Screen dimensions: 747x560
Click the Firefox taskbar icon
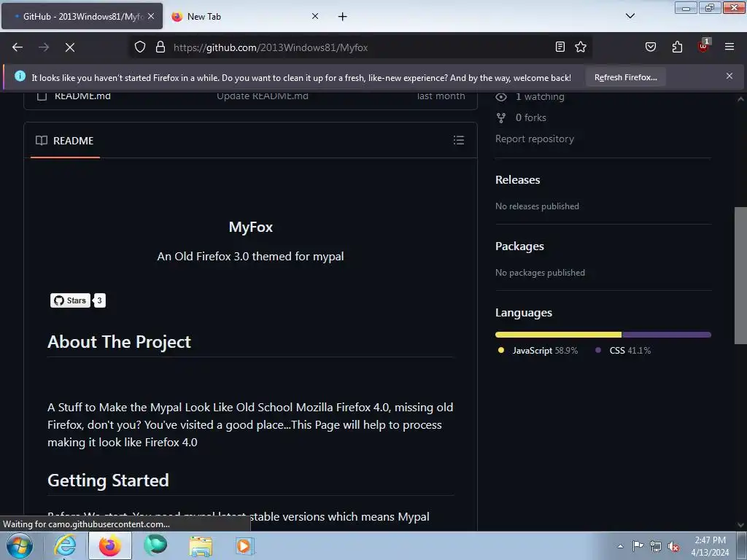[x=110, y=545]
